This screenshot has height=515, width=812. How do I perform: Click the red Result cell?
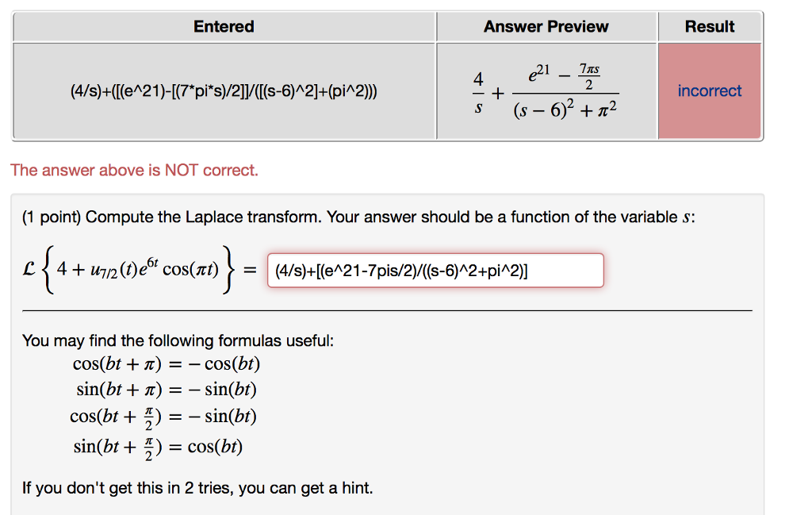pos(709,119)
